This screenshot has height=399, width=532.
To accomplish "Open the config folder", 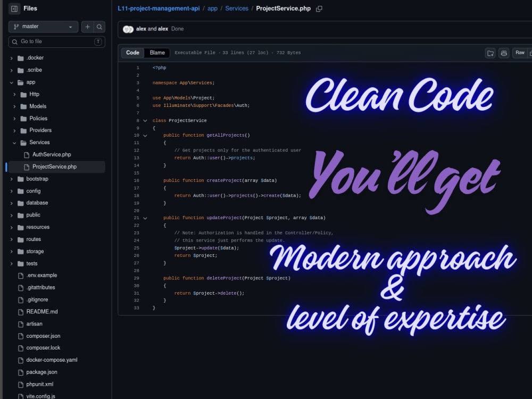I will point(33,191).
